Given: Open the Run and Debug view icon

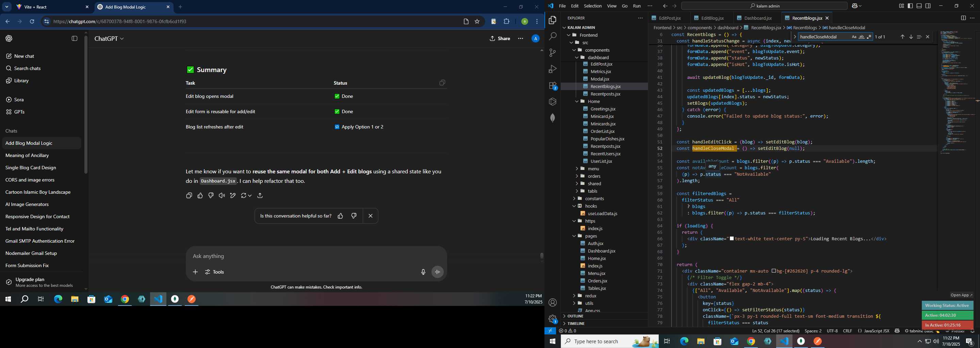Looking at the screenshot, I should (552, 69).
